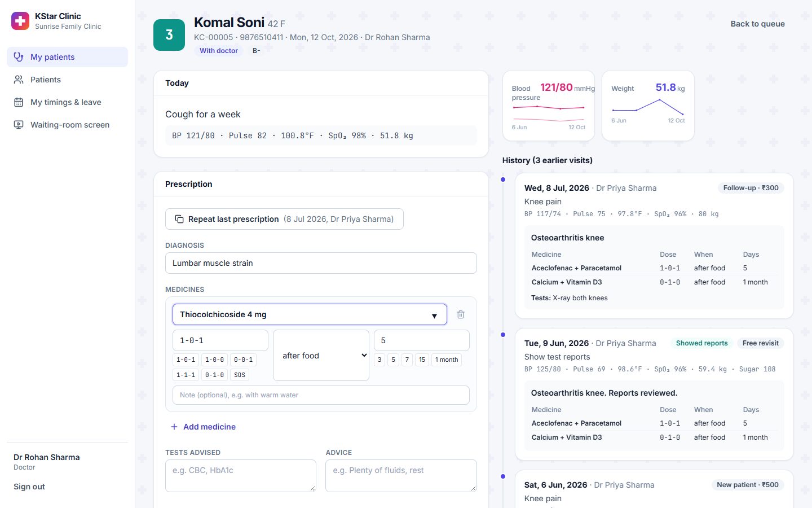Focus the optional medicine note field
The height and width of the screenshot is (508, 812).
(321, 395)
